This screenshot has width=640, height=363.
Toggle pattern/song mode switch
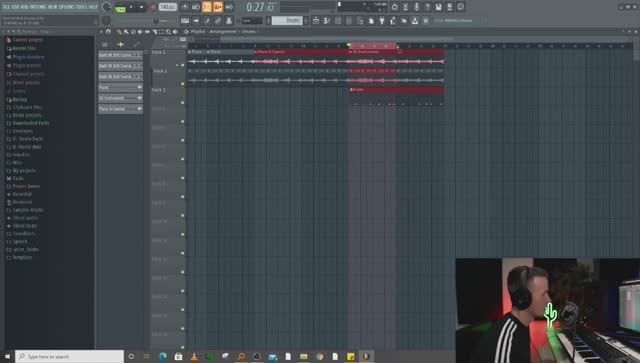point(120,8)
